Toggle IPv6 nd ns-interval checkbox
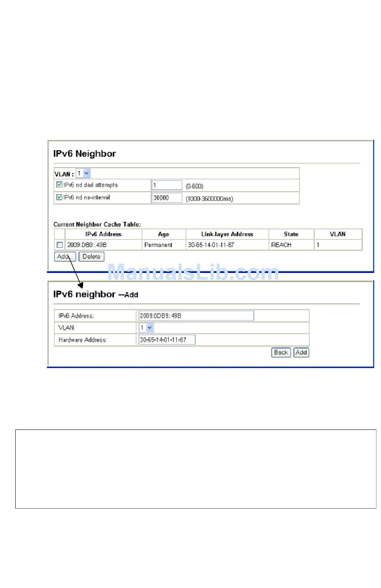Screen dimensions: 381x588 [59, 197]
